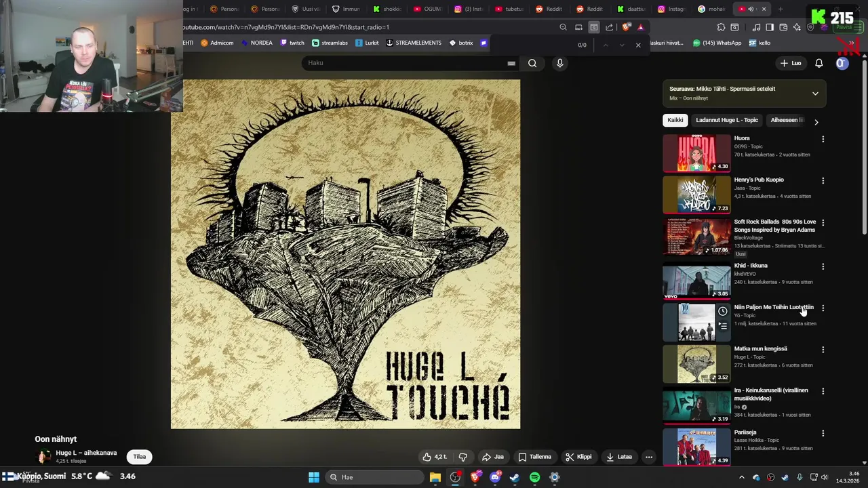Open options menu for Huora video
Image resolution: width=868 pixels, height=488 pixels.
823,139
